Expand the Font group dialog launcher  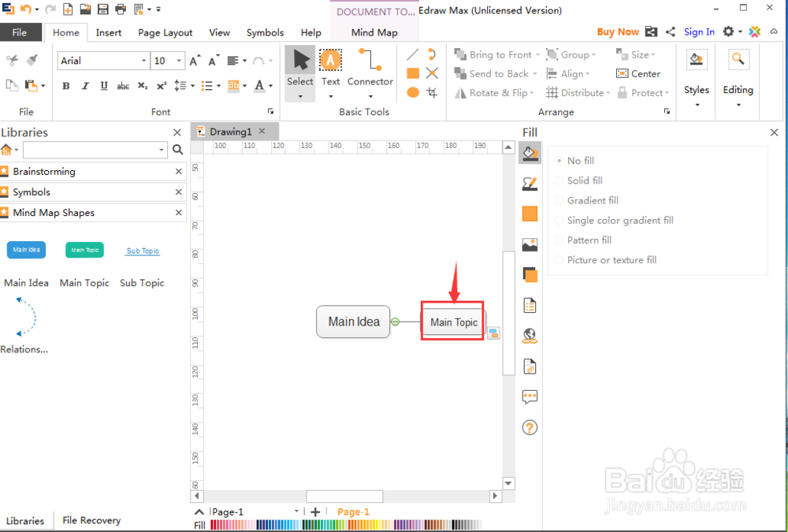pyautogui.click(x=270, y=111)
